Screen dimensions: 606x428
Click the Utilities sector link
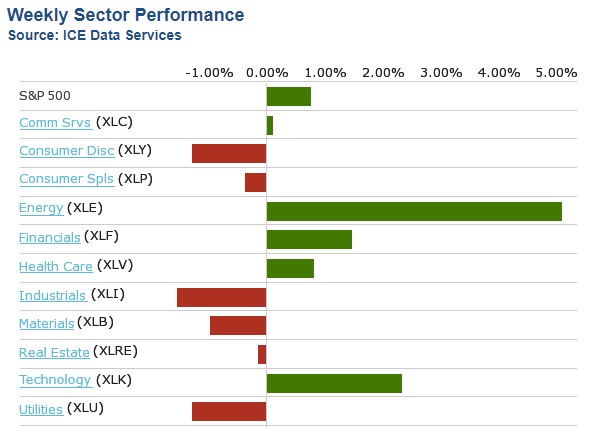pos(41,410)
